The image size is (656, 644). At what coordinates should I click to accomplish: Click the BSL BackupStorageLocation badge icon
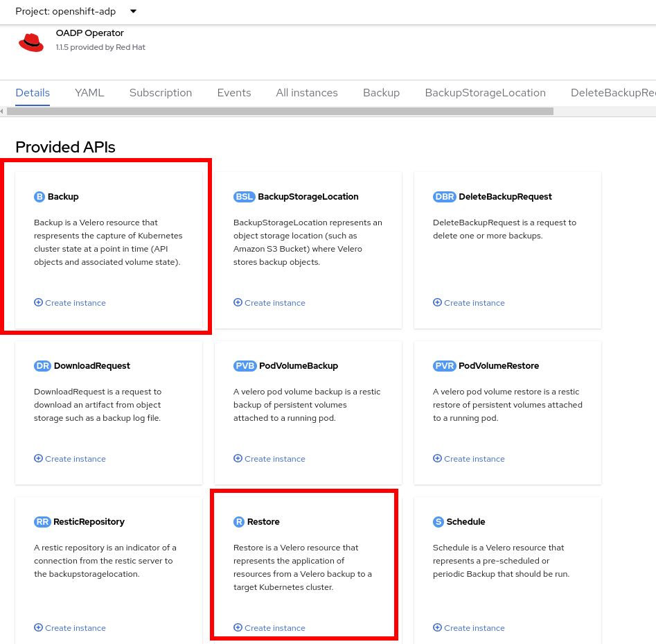tap(245, 197)
